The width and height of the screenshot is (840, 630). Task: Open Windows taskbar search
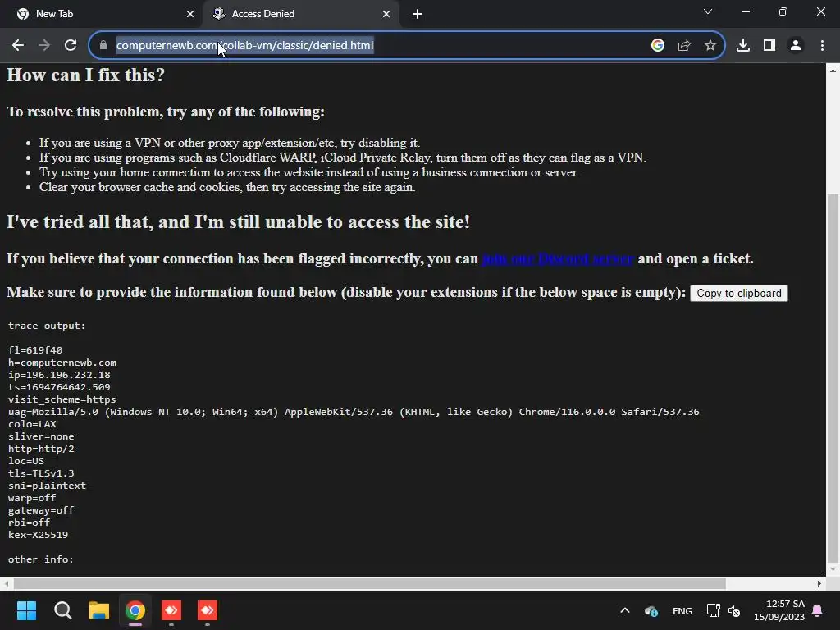(x=62, y=610)
